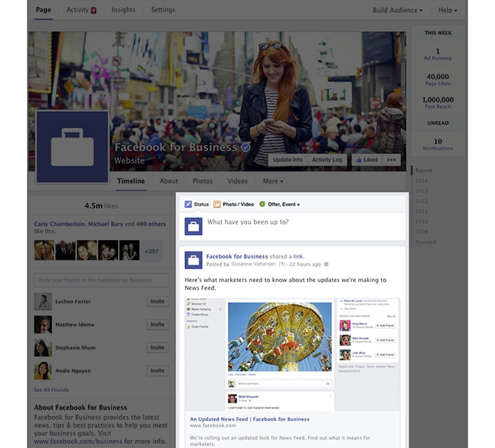Viewport: 495px width, 448px height.
Task: Jump to 2009 on timeline
Action: pos(422,232)
